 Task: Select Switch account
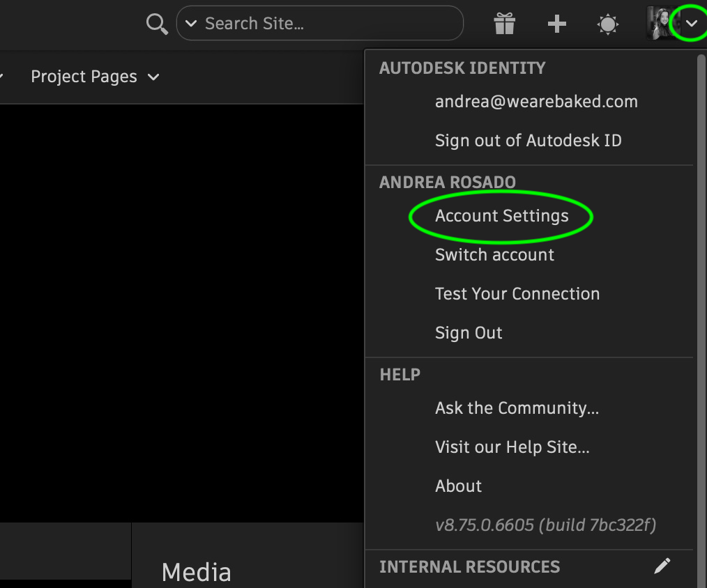click(x=494, y=255)
